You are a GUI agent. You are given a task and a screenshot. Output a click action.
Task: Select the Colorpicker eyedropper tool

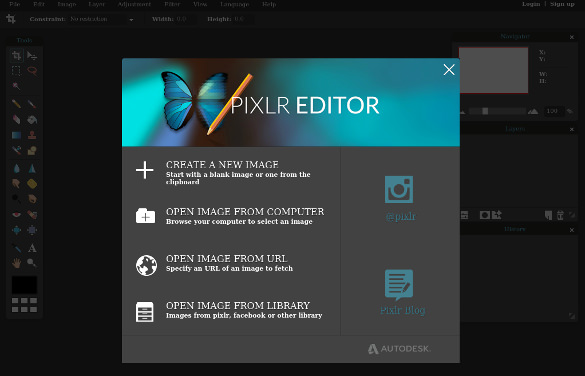[x=16, y=248]
